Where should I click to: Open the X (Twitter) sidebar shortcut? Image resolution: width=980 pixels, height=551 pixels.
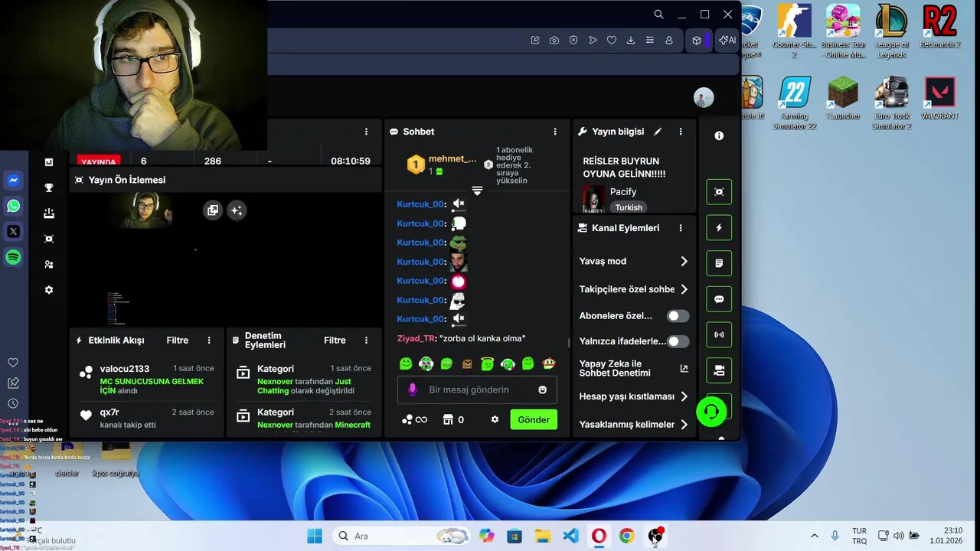point(13,231)
